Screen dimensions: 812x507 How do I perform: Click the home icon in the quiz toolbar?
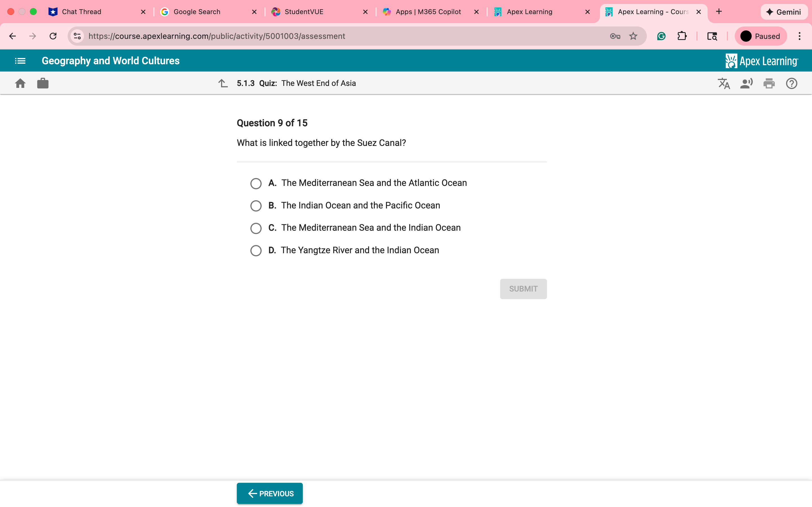(20, 83)
